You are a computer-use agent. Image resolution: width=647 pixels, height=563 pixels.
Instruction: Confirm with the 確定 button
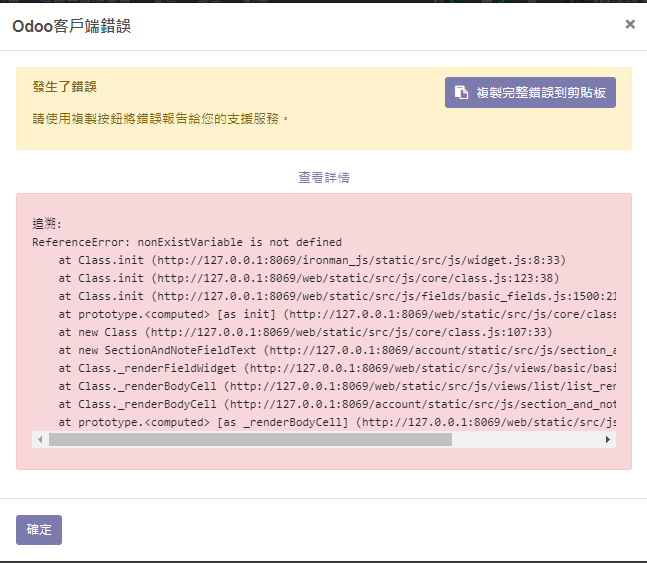pyautogui.click(x=39, y=530)
